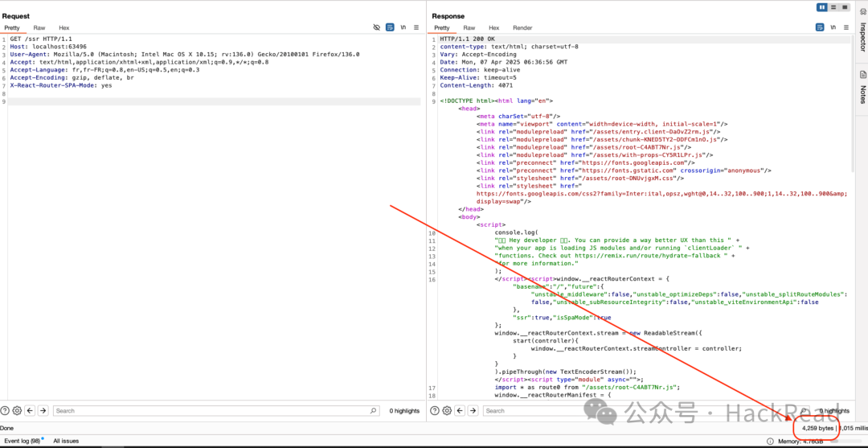Select the Request Pretty tab
The width and height of the screenshot is (868, 448).
(x=12, y=27)
